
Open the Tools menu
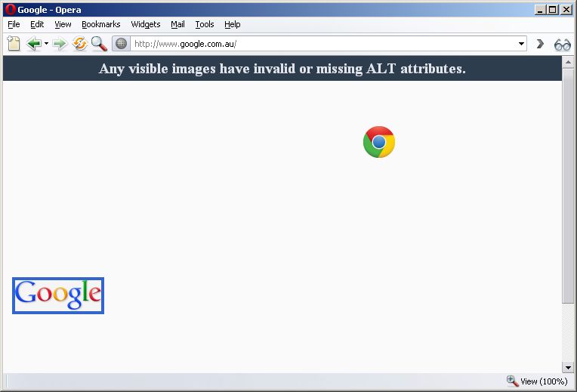pyautogui.click(x=204, y=24)
